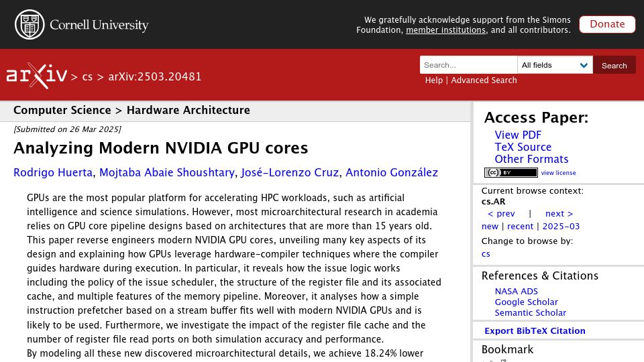Open the Help link
Viewport: 644px width, 362px height.
tap(434, 80)
